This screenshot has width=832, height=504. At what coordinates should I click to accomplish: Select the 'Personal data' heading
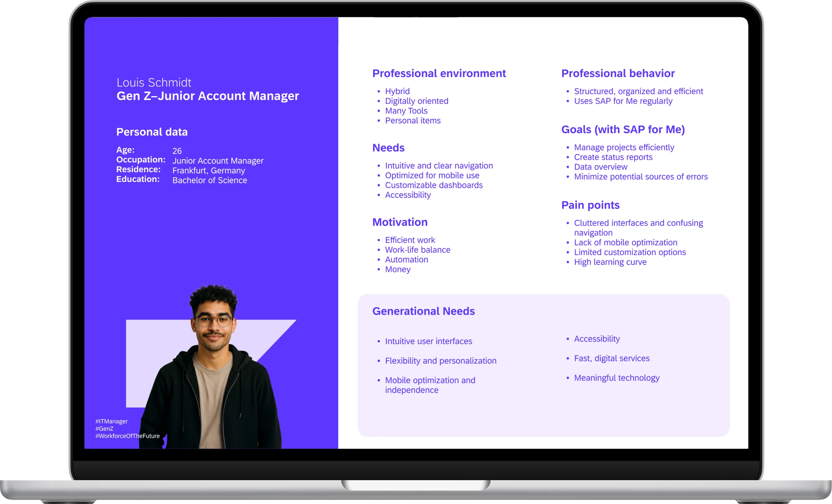152,132
